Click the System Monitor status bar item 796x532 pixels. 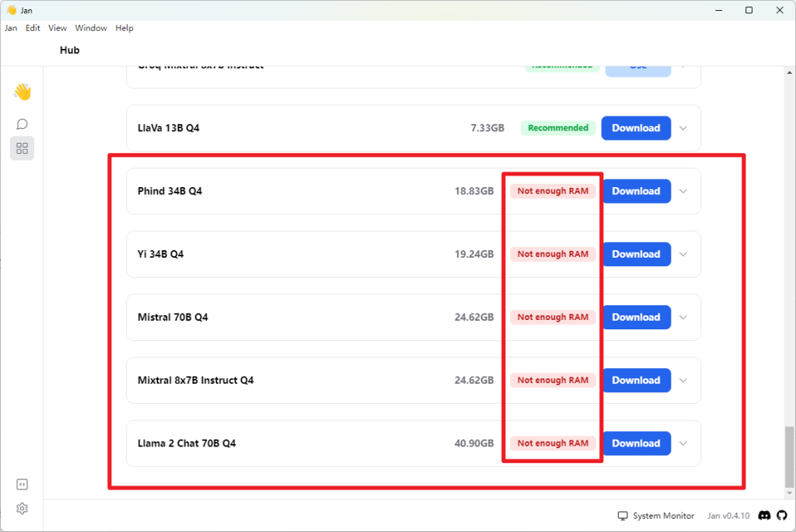coord(651,516)
